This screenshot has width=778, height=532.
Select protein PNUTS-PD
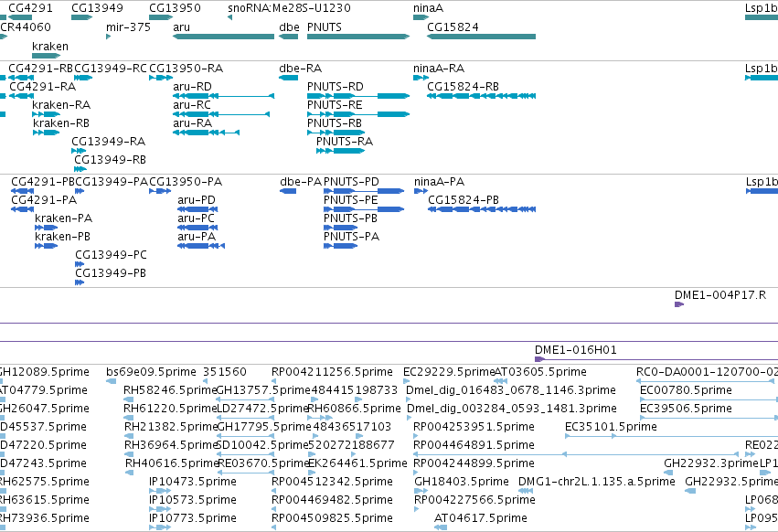[x=364, y=191]
